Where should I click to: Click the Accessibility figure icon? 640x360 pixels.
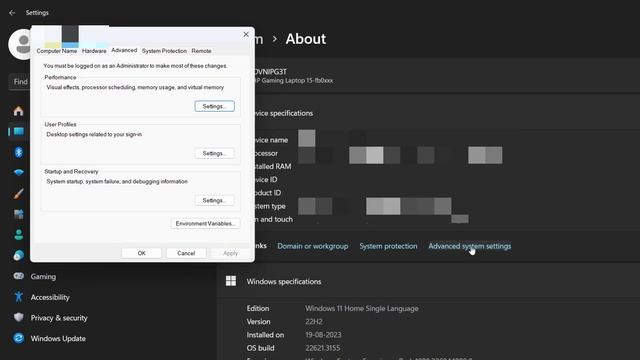tap(18, 297)
